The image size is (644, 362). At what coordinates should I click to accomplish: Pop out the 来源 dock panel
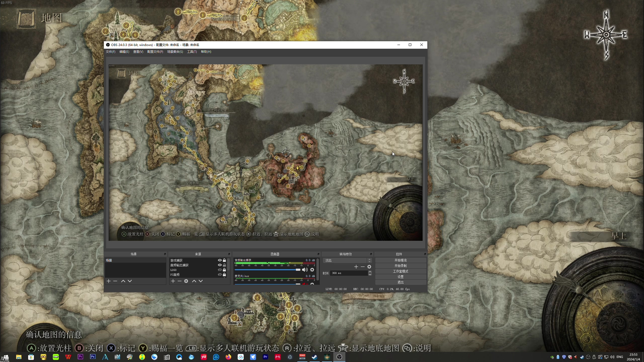point(229,254)
